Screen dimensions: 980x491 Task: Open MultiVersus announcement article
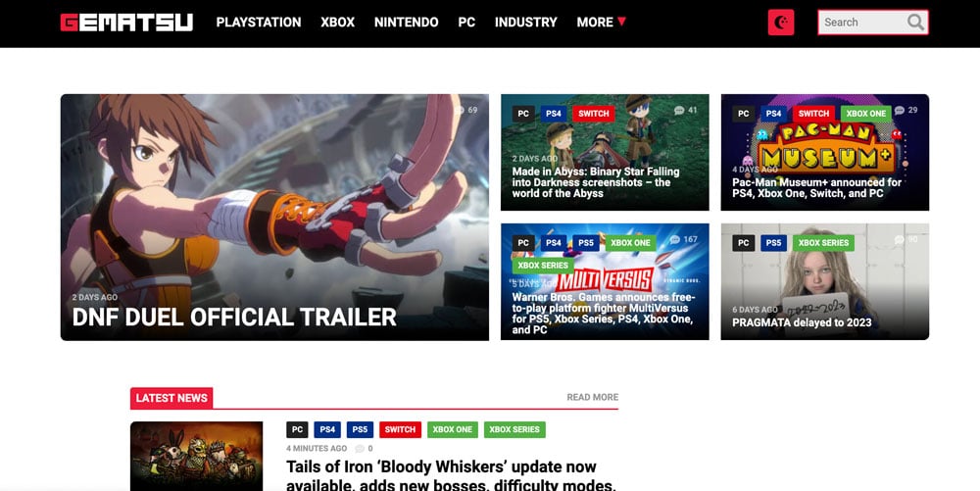(603, 314)
